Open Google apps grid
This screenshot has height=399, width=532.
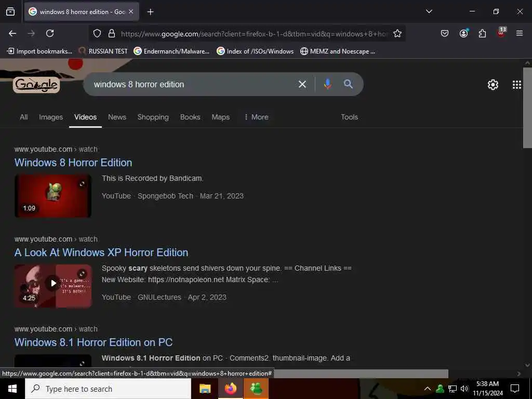(517, 85)
